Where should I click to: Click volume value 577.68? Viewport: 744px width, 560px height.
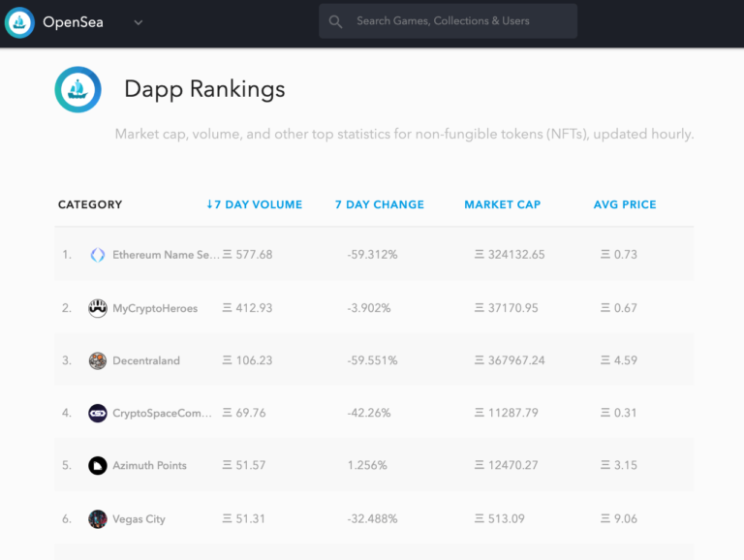248,255
